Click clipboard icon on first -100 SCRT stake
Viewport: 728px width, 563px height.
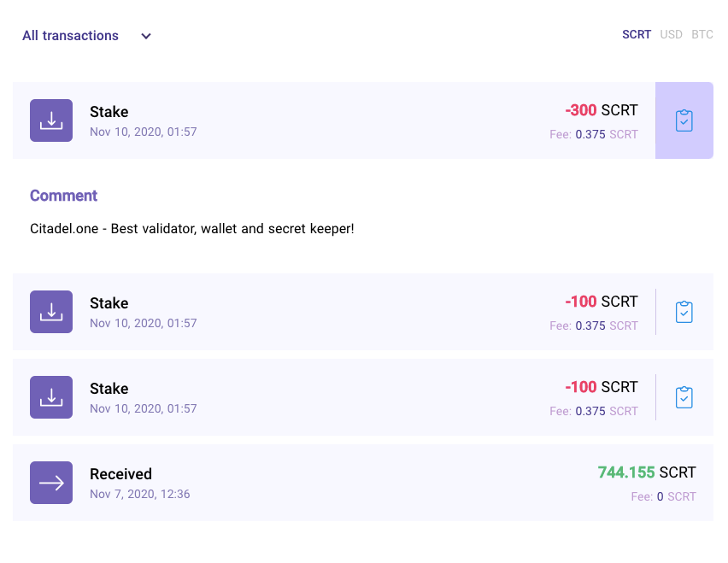[684, 312]
